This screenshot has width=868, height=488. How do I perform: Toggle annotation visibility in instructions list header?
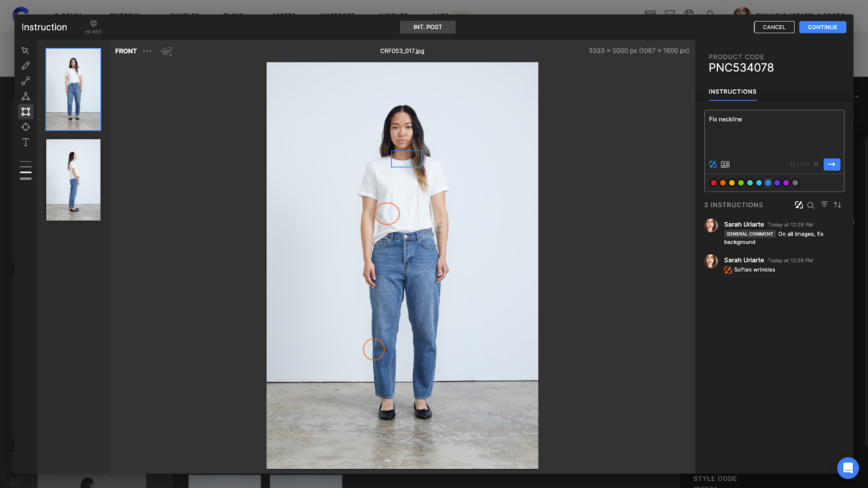(799, 205)
